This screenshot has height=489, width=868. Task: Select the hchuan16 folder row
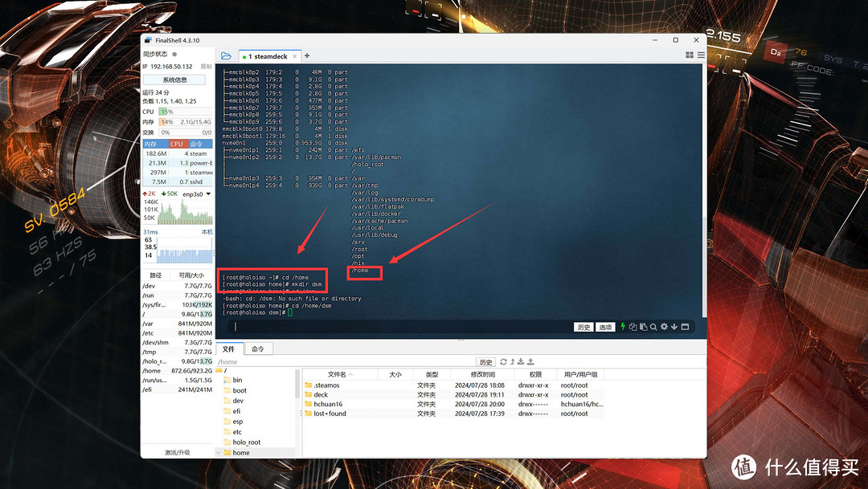pyautogui.click(x=328, y=404)
